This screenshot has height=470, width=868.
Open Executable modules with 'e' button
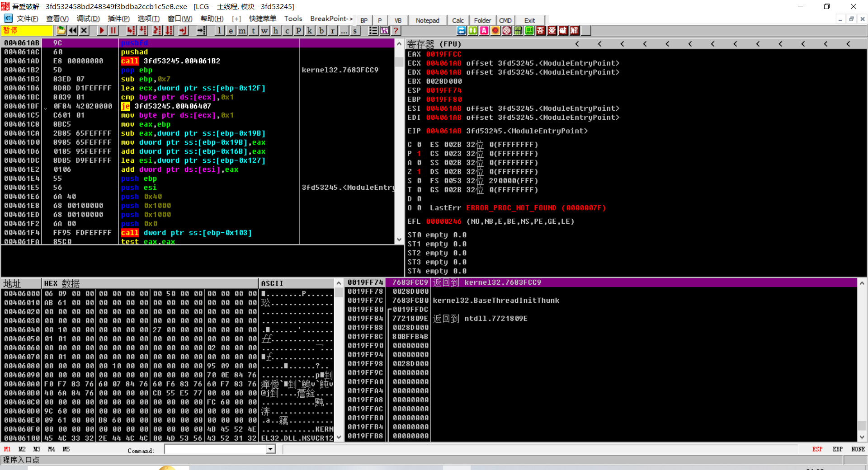231,30
